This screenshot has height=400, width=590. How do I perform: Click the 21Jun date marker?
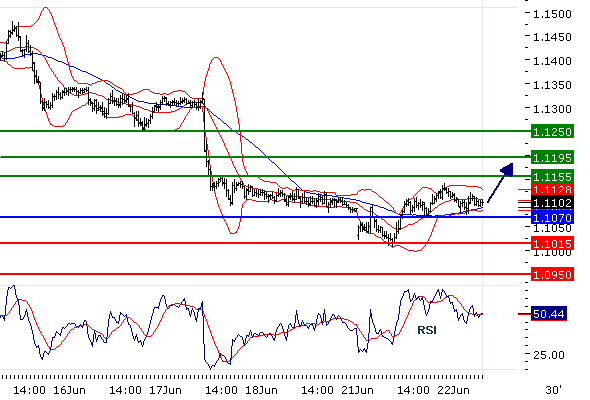pos(357,390)
